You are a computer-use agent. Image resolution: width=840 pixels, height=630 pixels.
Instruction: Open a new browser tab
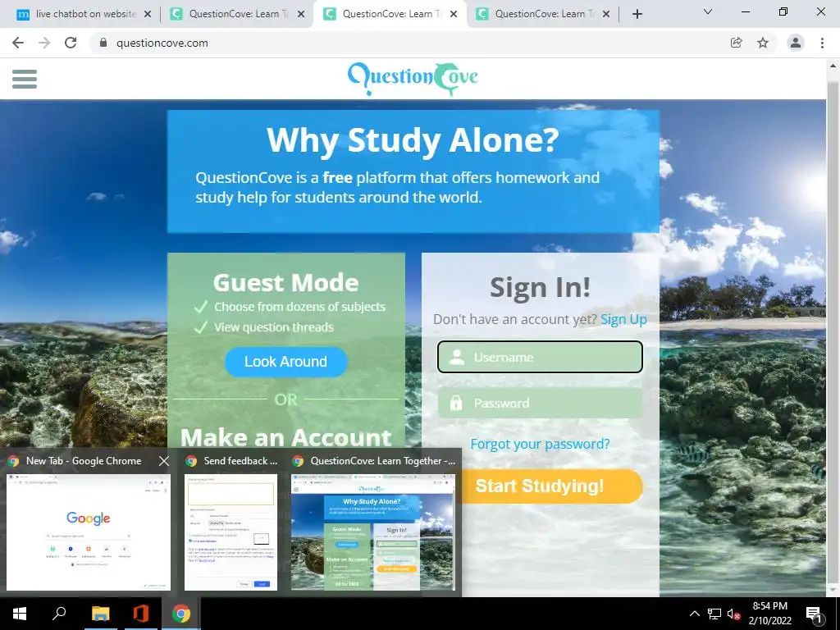click(637, 14)
